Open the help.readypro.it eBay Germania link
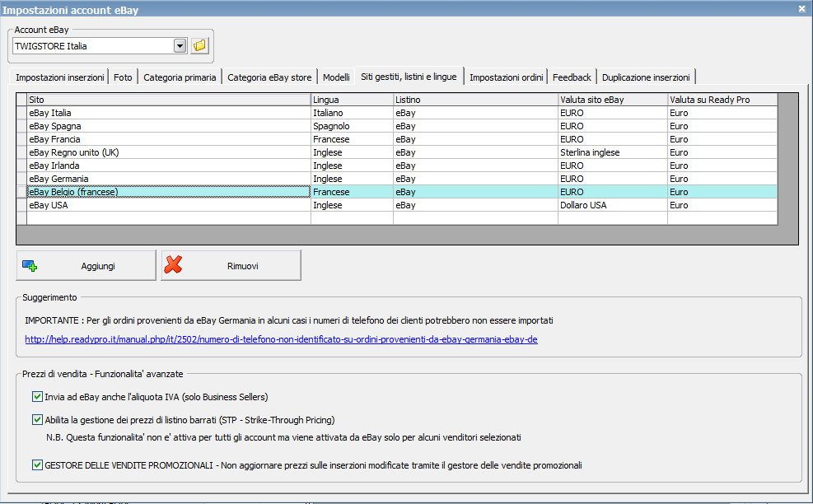The width and height of the screenshot is (813, 504). (281, 339)
